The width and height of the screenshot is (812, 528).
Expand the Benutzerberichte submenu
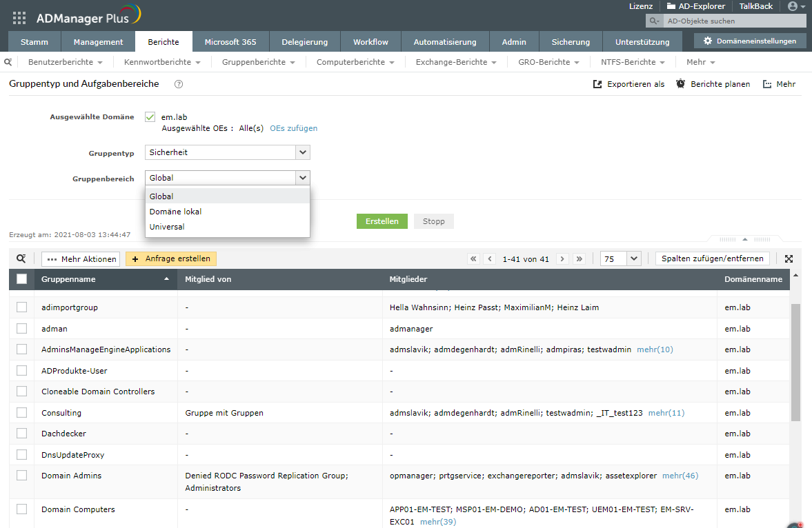click(x=66, y=62)
